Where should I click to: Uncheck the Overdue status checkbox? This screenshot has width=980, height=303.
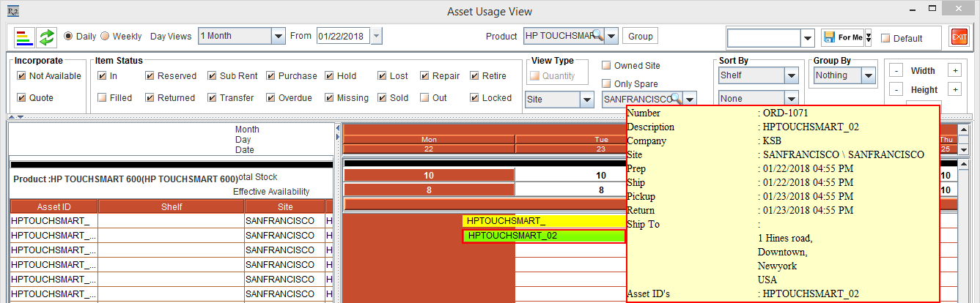[271, 97]
